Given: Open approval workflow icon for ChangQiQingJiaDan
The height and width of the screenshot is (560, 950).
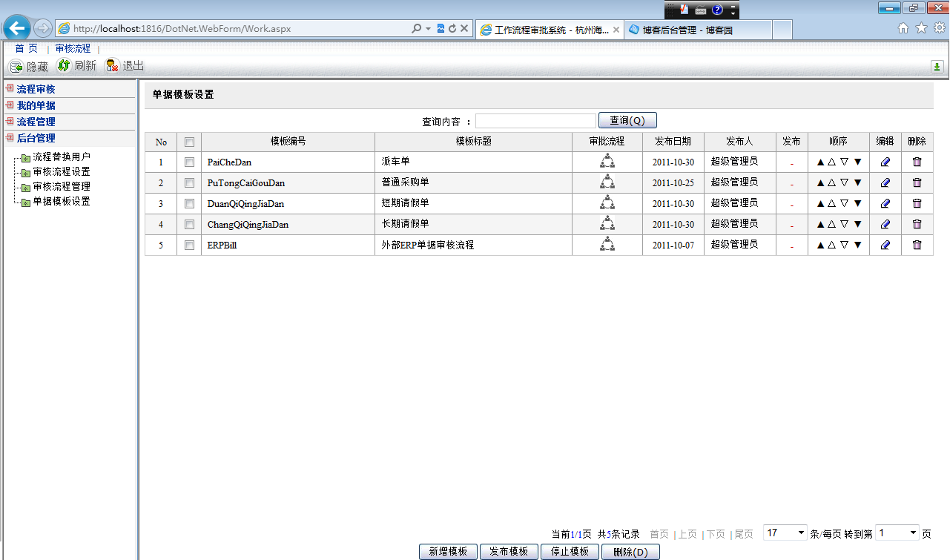Looking at the screenshot, I should pyautogui.click(x=607, y=223).
